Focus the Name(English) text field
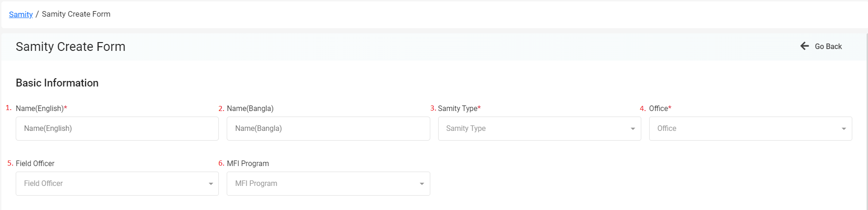 pyautogui.click(x=117, y=129)
